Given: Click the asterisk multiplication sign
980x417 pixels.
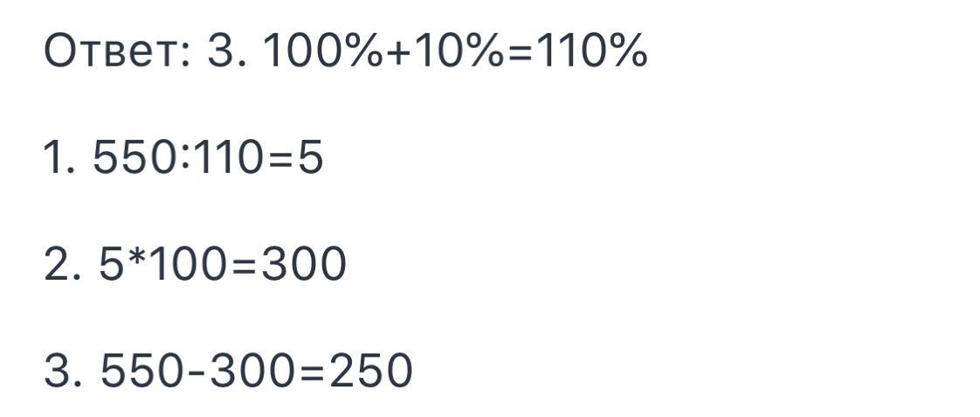Looking at the screenshot, I should [x=133, y=260].
